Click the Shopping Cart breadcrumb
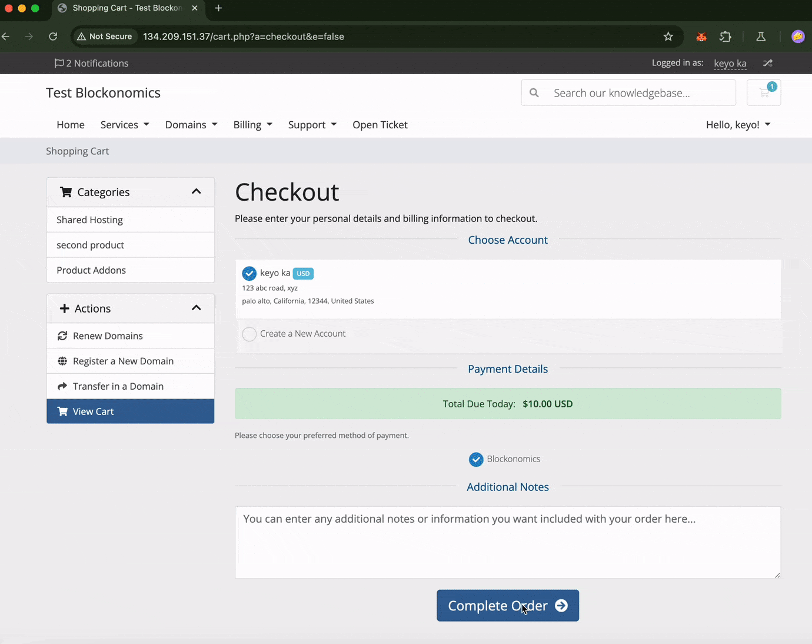Image resolution: width=812 pixels, height=644 pixels. click(78, 151)
